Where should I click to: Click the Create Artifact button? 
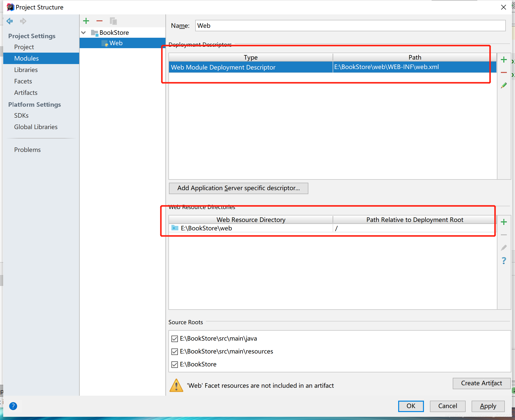(481, 383)
